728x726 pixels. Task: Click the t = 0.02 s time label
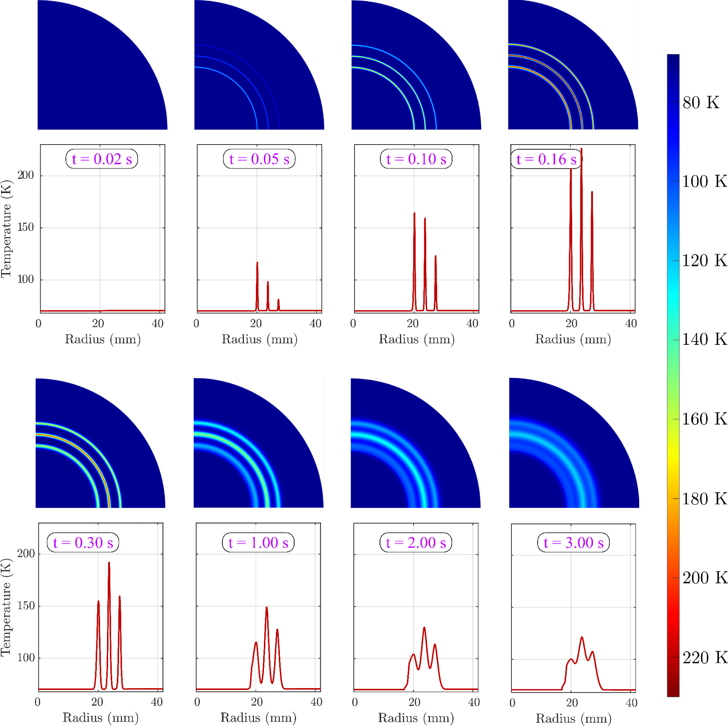(x=102, y=159)
